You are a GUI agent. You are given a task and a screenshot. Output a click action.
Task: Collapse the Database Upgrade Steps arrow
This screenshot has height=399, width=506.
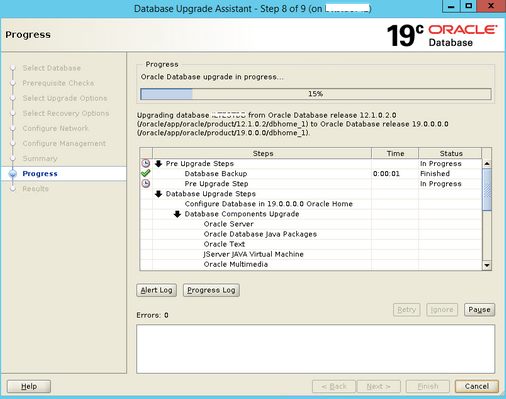(159, 194)
